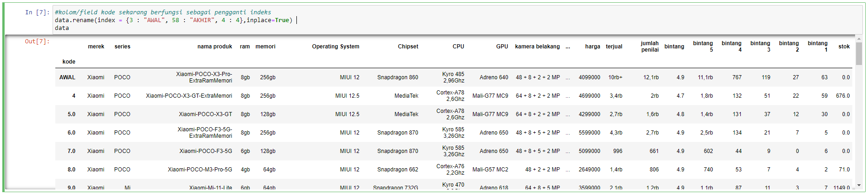Select the In [7] cell prompt
Viewport: 868px width, 194px height.
37,12
